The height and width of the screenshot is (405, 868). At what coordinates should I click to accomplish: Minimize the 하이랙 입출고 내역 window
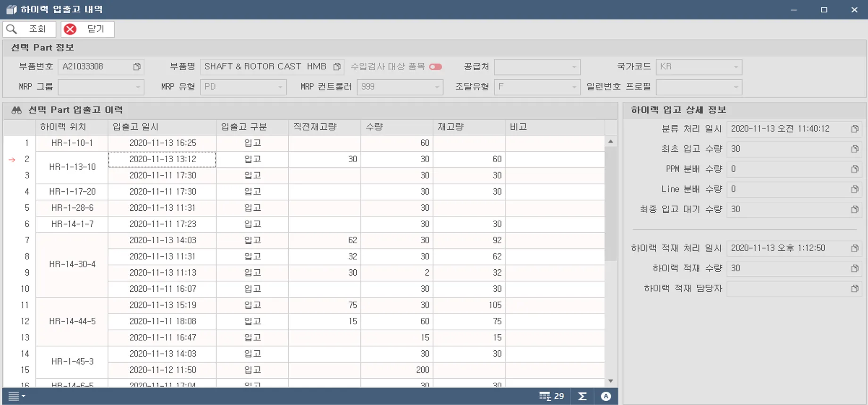794,9
